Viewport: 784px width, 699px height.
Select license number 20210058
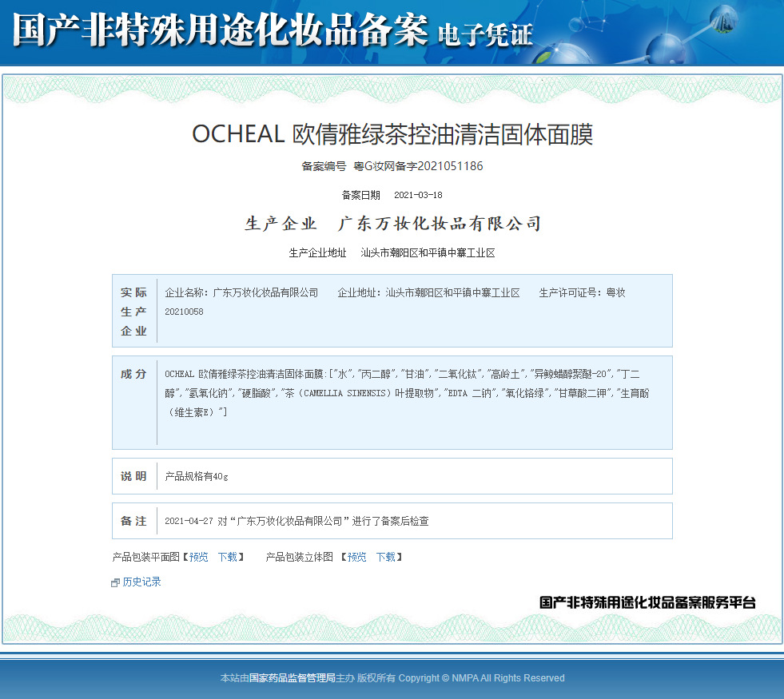coord(184,312)
